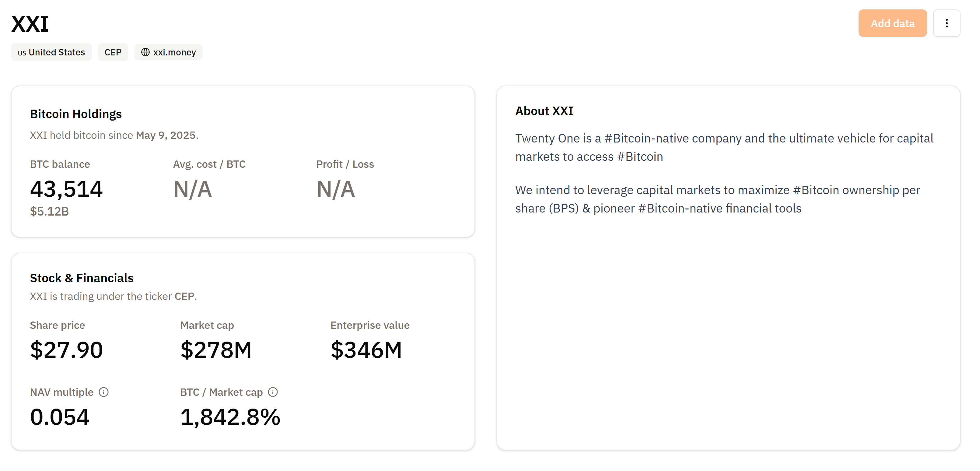
Task: Show info for BTC / Market cap
Action: coord(273,392)
